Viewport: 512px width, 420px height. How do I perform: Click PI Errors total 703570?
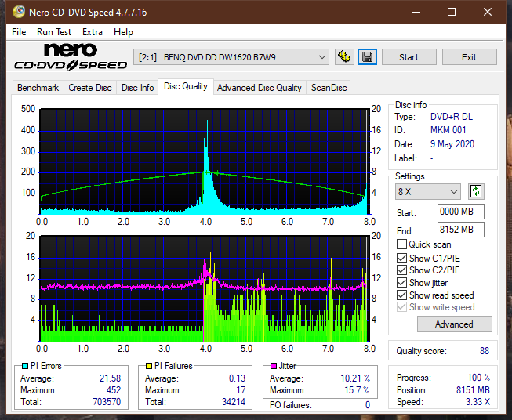click(x=107, y=401)
